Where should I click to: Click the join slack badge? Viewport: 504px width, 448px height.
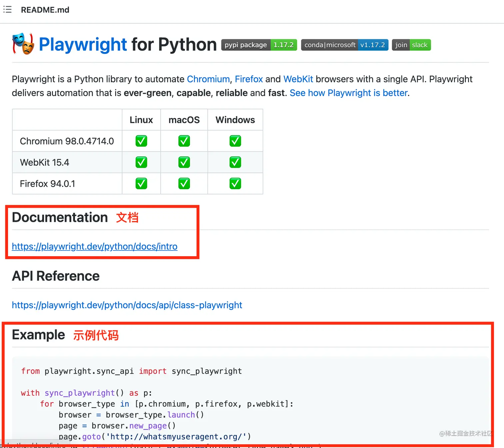coord(411,45)
